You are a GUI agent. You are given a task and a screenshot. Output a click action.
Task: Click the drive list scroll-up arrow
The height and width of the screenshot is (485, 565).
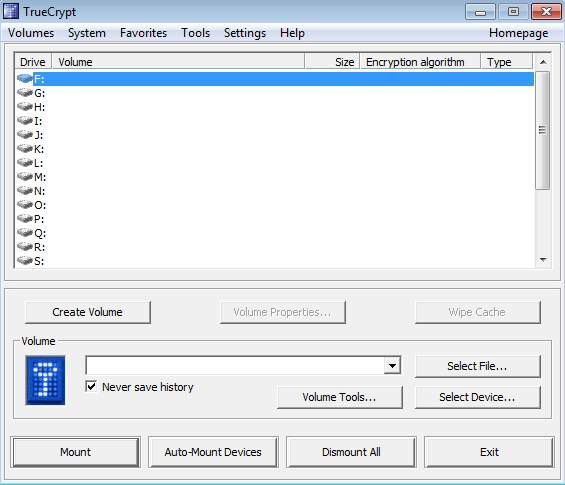point(543,62)
